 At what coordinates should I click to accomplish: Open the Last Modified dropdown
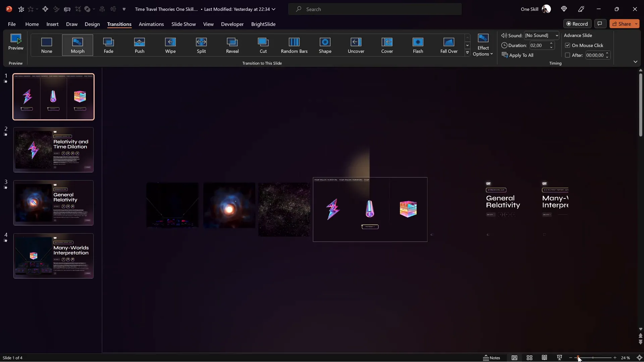(274, 9)
